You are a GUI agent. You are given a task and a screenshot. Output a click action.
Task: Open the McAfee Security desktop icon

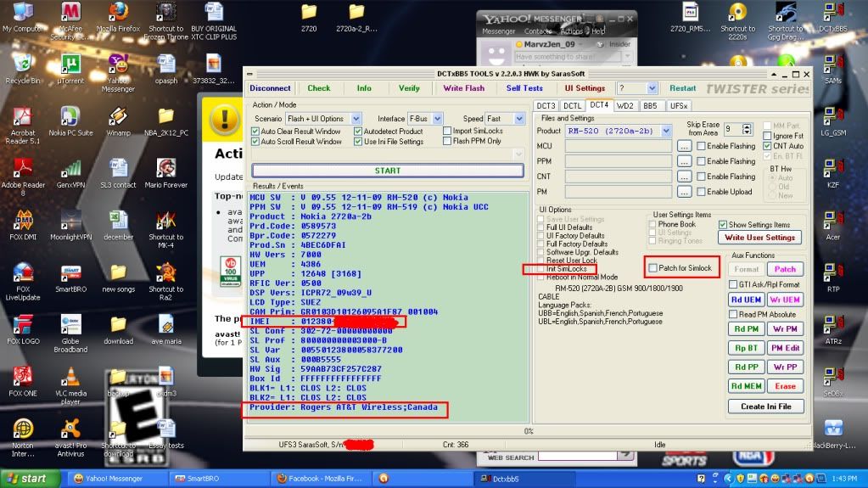(x=70, y=20)
